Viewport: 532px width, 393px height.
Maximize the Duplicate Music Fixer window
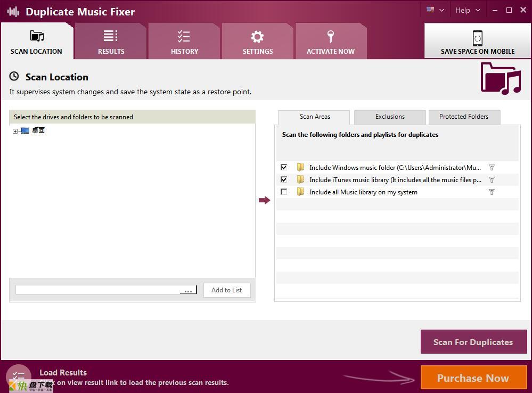click(x=509, y=10)
